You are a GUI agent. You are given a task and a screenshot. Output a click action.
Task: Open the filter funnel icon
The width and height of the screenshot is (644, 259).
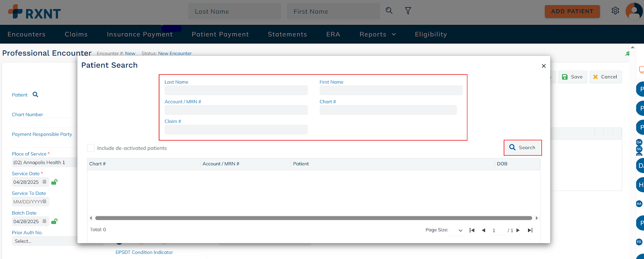408,11
